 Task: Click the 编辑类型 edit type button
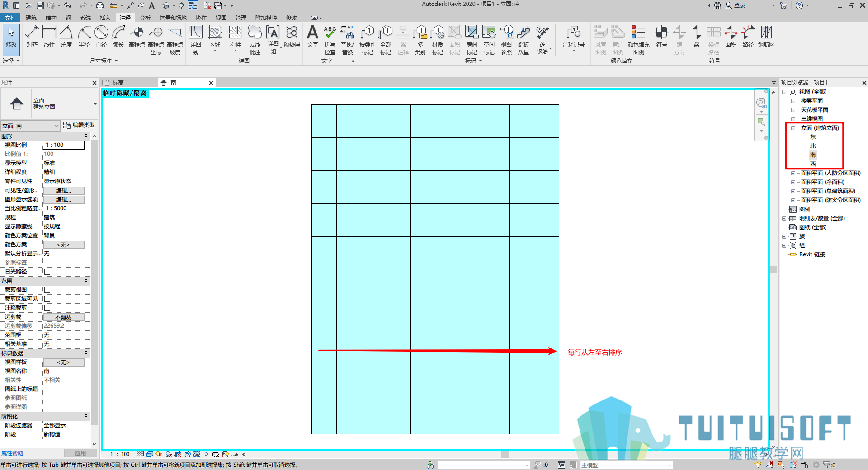coord(79,125)
